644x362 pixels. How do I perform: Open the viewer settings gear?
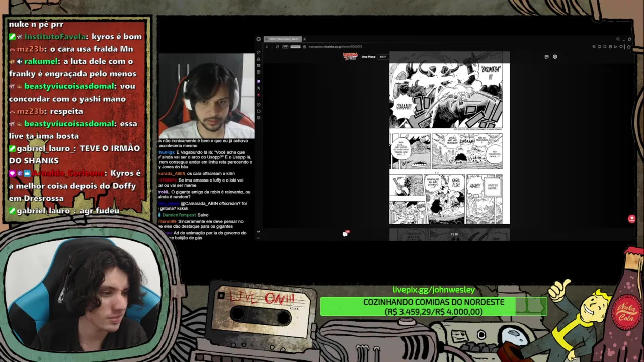555,57
